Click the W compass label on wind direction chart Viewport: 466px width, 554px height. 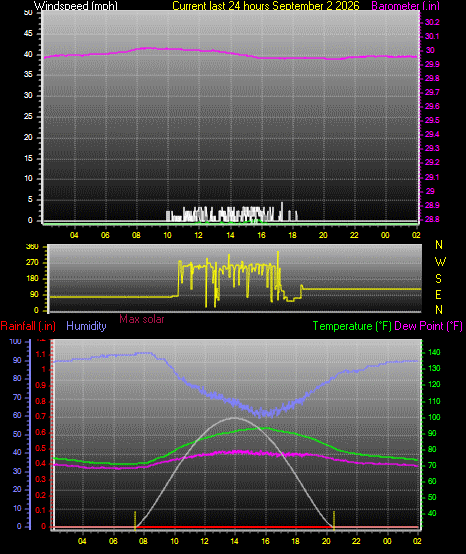coord(440,262)
